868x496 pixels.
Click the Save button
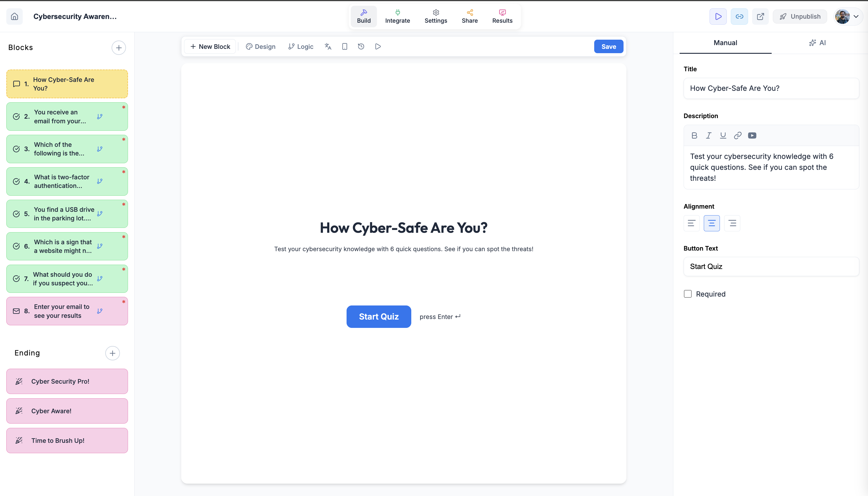click(608, 47)
